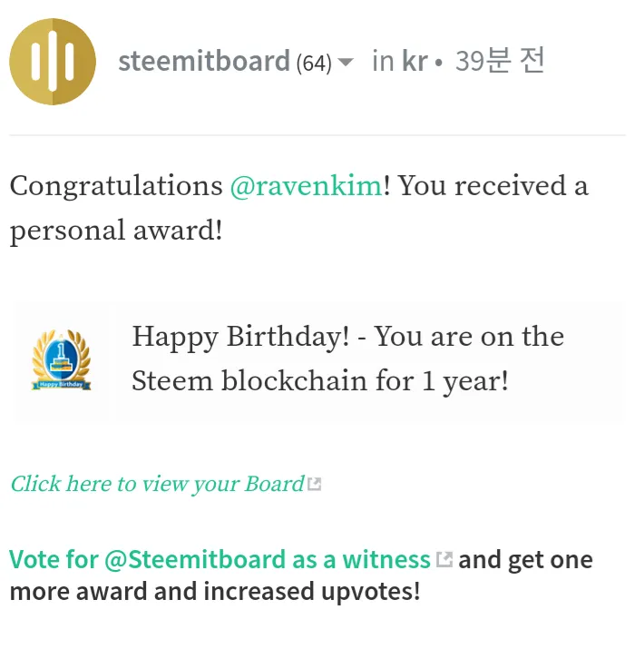Click the 'Steem blockchain for 1 year!' line
This screenshot has height=649, width=644.
click(x=320, y=380)
